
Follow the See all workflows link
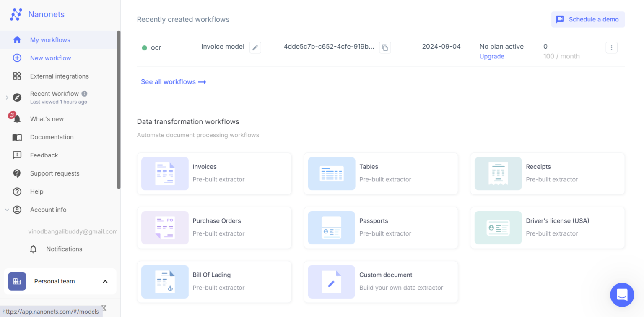(x=173, y=82)
